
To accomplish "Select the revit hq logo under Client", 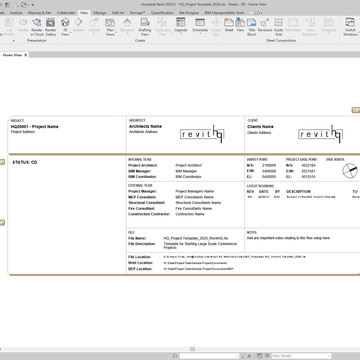I will (x=320, y=134).
